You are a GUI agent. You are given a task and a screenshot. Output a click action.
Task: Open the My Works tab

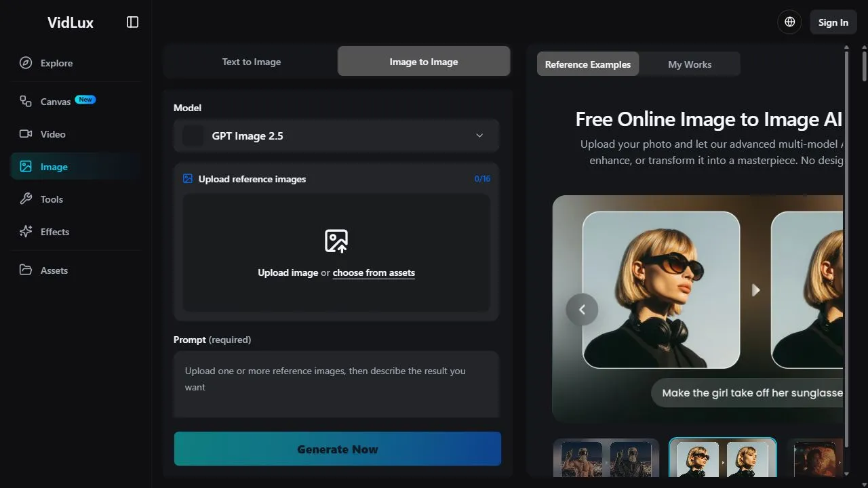[x=690, y=64]
